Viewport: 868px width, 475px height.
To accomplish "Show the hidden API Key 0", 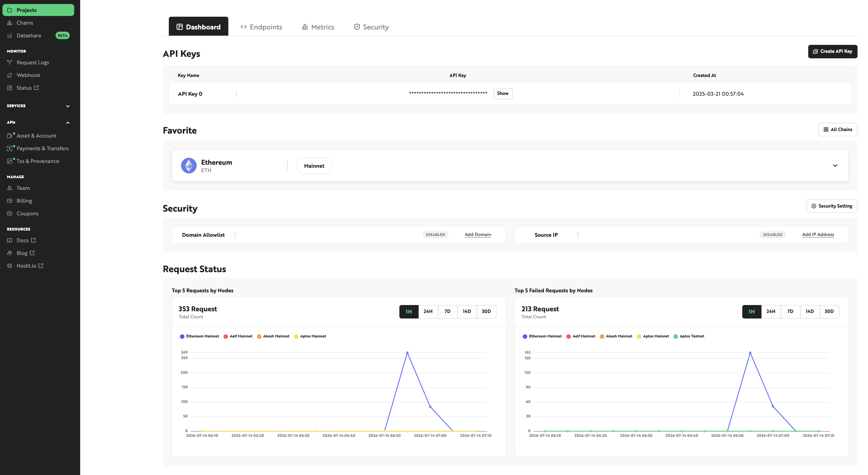I will (x=503, y=94).
